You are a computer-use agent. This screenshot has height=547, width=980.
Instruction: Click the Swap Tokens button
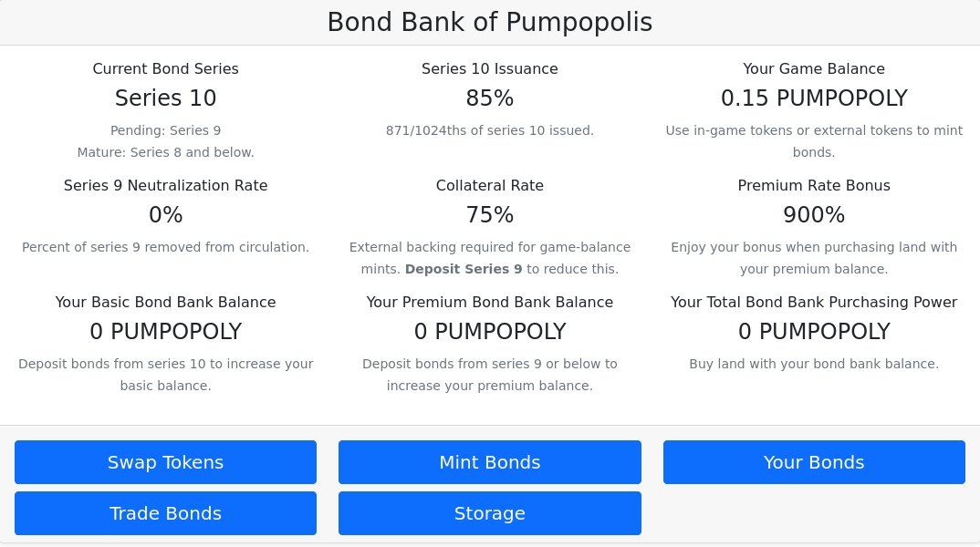(166, 462)
